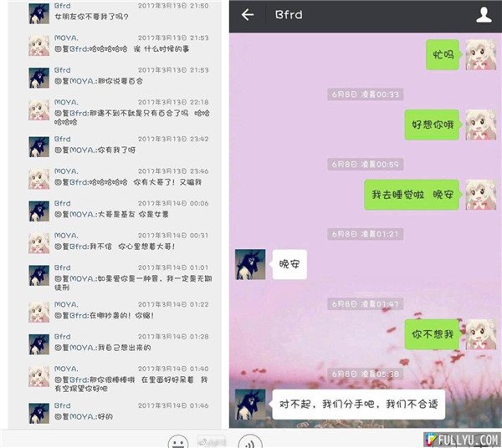
Task: Open the contact profile icon in header
Action: point(484,15)
